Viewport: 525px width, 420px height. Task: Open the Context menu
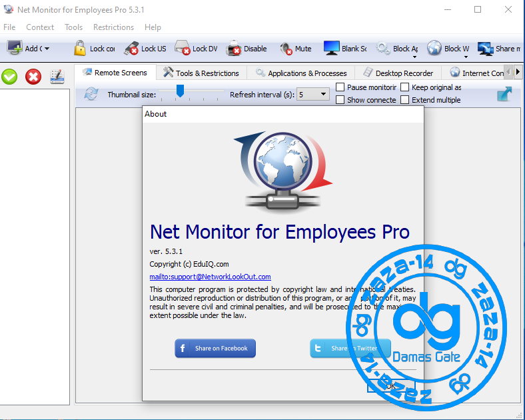pyautogui.click(x=40, y=27)
